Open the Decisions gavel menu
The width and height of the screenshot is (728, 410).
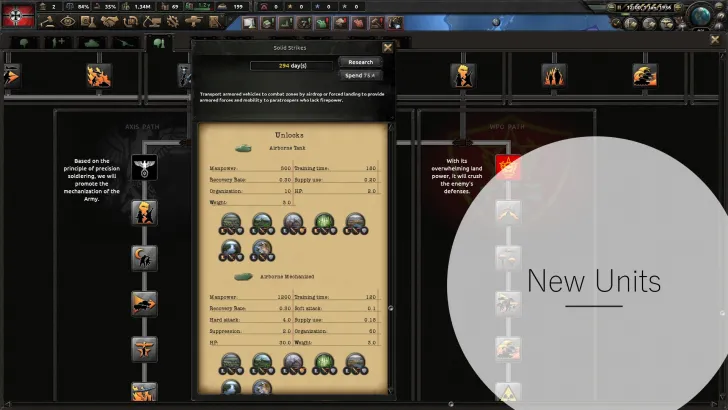[x=47, y=21]
